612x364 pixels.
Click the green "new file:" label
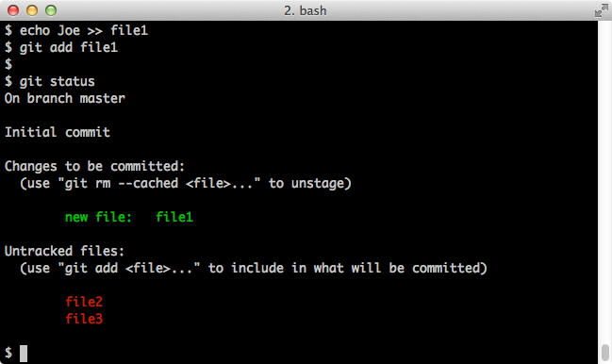(x=98, y=217)
